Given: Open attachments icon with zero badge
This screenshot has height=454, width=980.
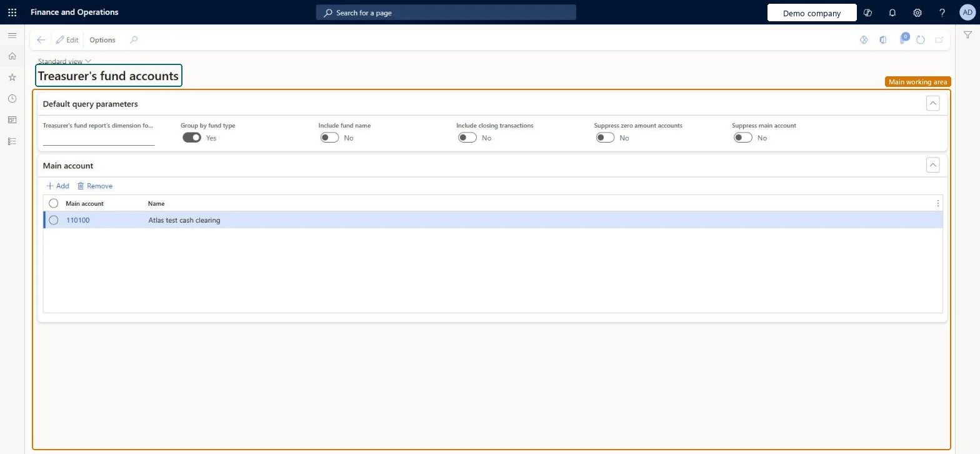Looking at the screenshot, I should click(903, 39).
